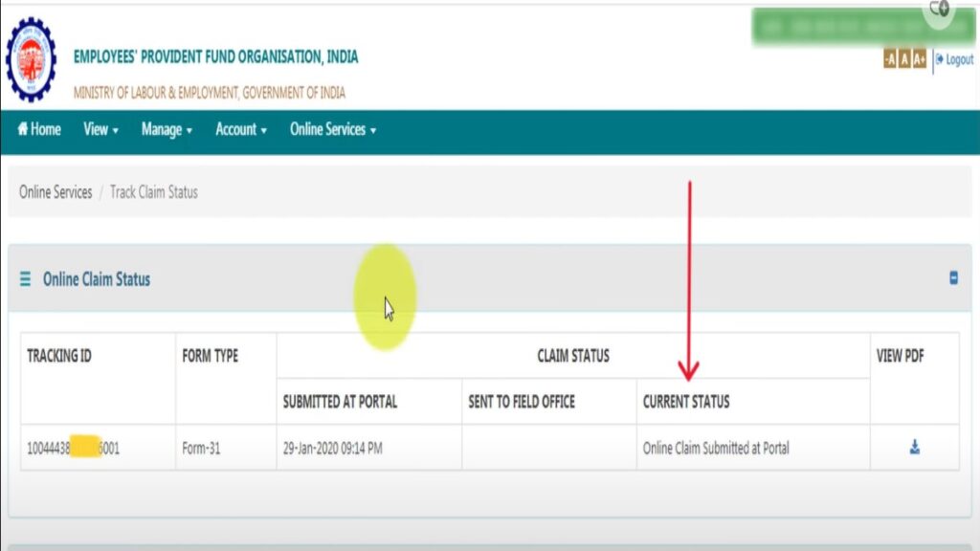Open the Account dropdown menu
This screenshot has height=551, width=980.
click(x=240, y=129)
